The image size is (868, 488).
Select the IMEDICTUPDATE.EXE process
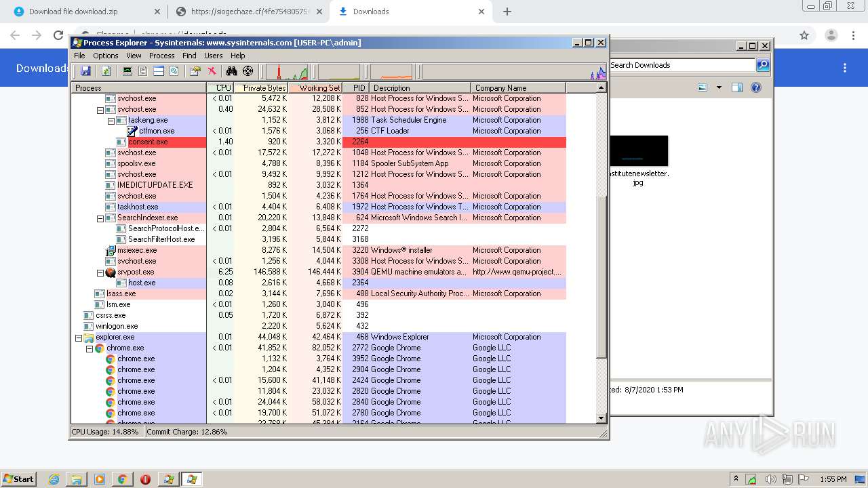[x=155, y=185]
